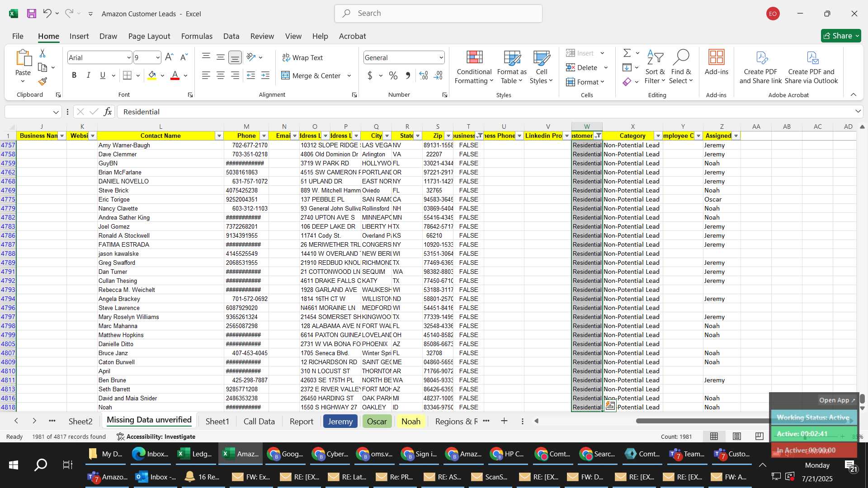Screen dimensions: 868x488
Task: Click Open App in the tracker widget
Action: pos(837,400)
